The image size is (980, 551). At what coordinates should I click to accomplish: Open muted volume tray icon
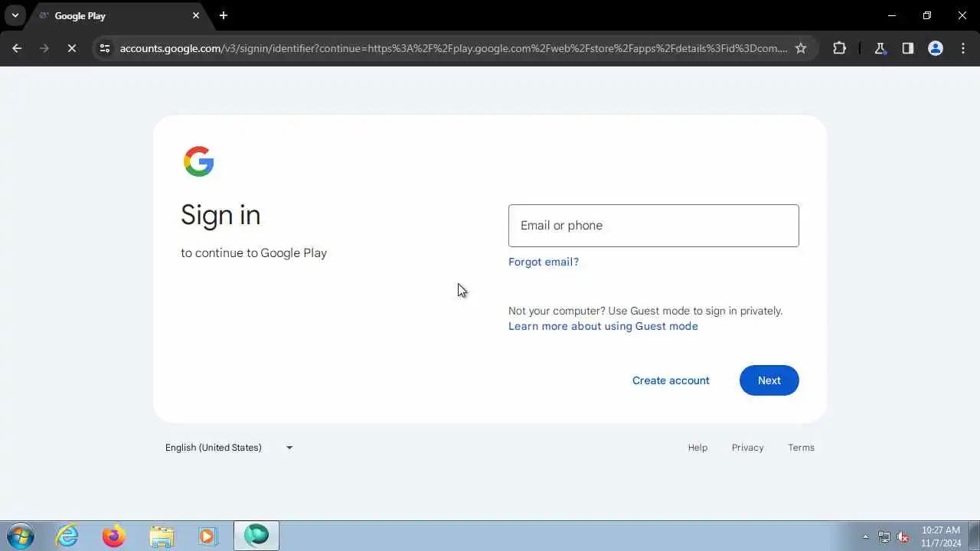point(903,536)
